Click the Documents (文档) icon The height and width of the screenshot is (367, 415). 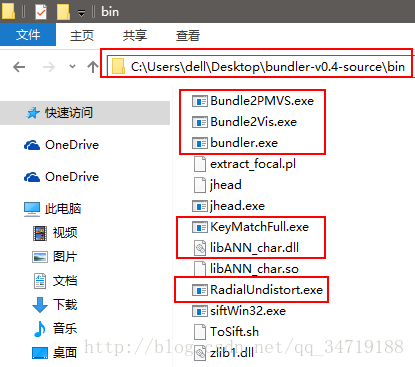[40, 281]
